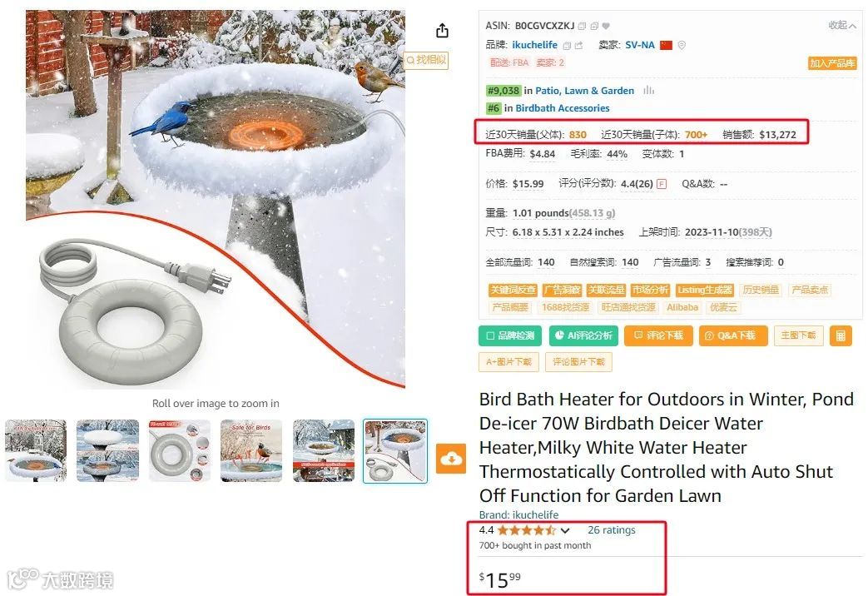
Task: Click the brand external link icon
Action: tap(579, 46)
